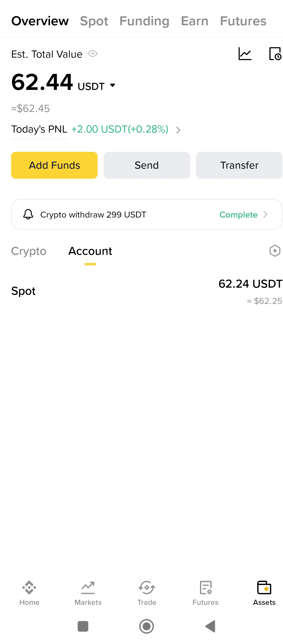The width and height of the screenshot is (283, 644).
Task: Tap the Transfer button
Action: click(x=239, y=165)
